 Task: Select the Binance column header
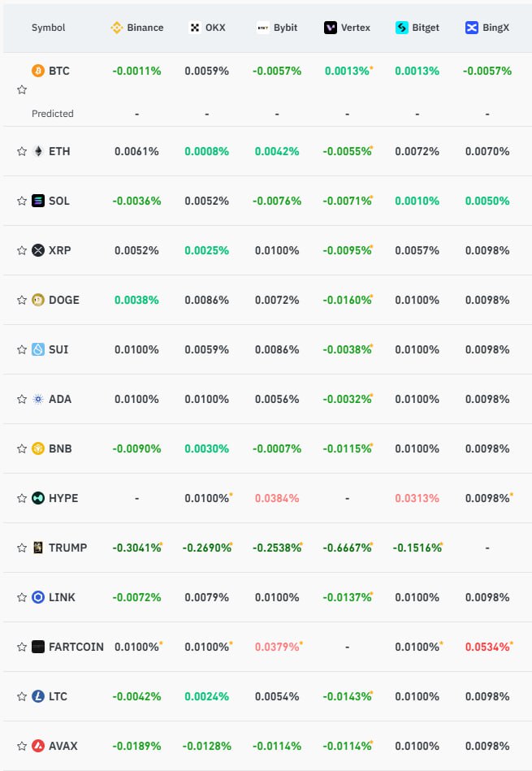click(x=137, y=28)
